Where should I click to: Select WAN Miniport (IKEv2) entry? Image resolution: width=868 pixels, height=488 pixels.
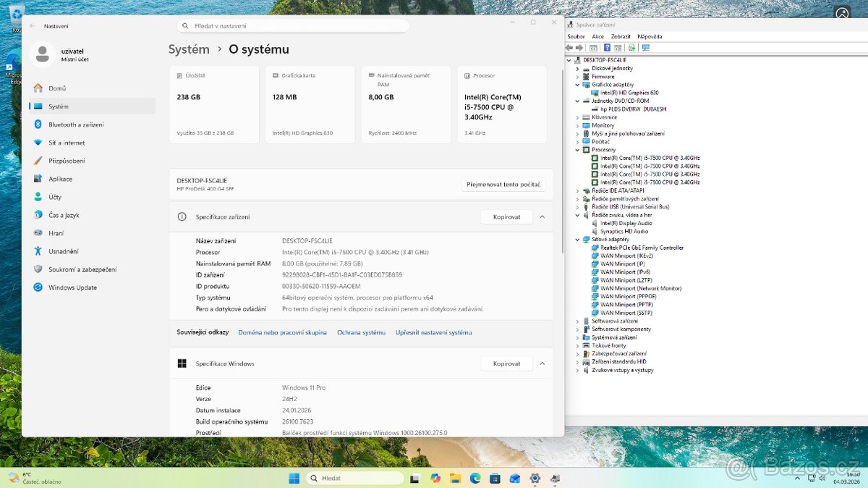626,256
